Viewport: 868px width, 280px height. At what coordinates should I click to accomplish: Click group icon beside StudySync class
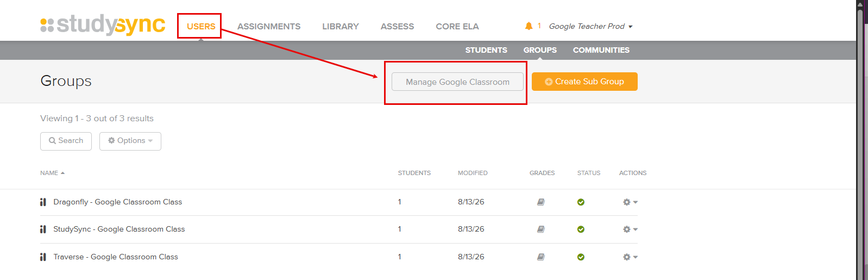click(43, 229)
